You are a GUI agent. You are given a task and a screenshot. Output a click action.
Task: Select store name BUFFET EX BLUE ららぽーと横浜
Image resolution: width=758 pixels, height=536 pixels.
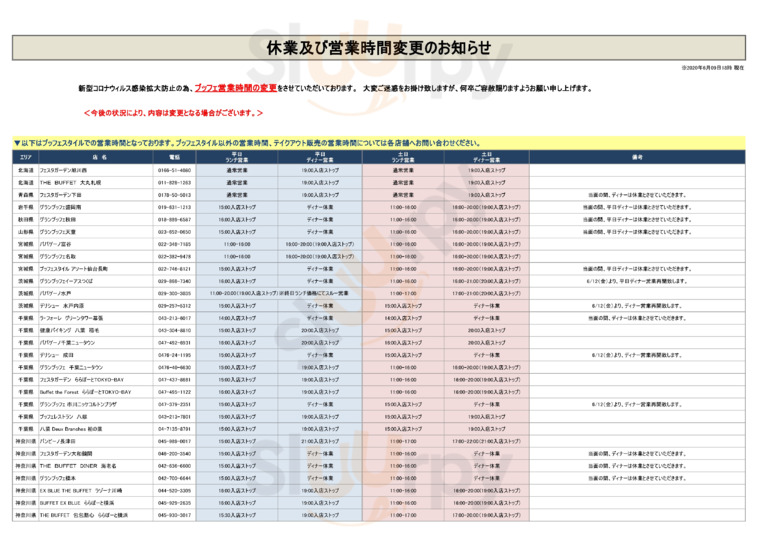pos(77,503)
